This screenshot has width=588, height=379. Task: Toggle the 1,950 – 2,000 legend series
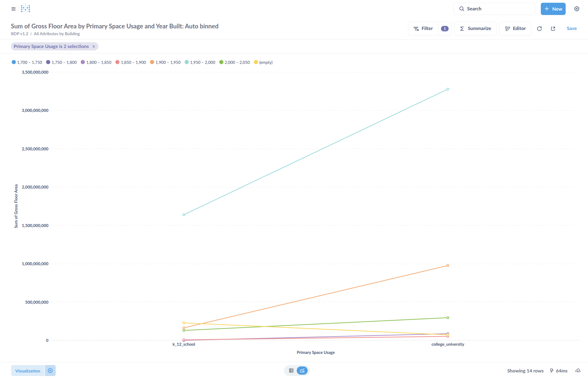click(x=202, y=62)
